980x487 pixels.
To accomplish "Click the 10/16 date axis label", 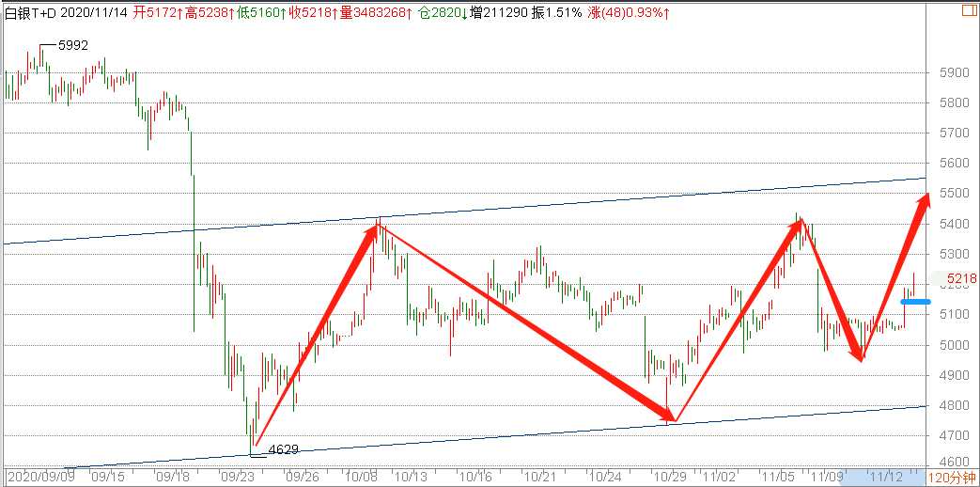I will pos(476,478).
